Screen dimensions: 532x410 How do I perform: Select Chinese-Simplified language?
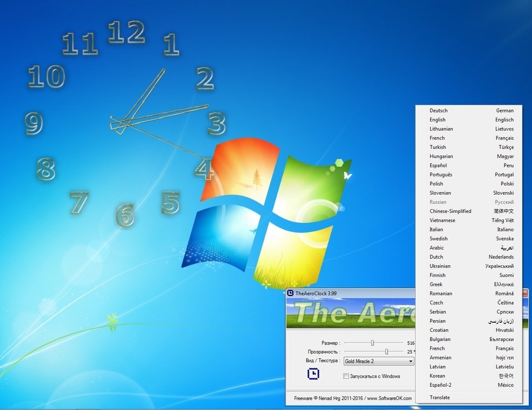coord(469,211)
